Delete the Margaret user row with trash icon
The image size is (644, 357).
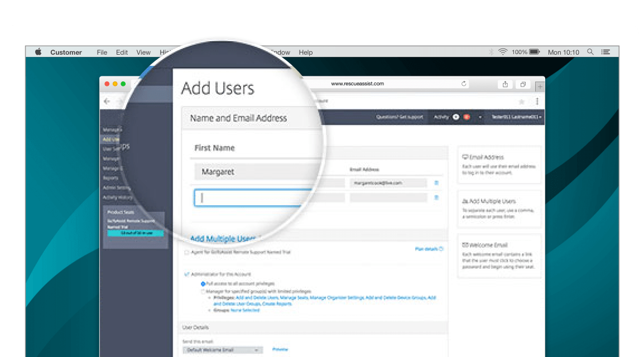pyautogui.click(x=436, y=183)
